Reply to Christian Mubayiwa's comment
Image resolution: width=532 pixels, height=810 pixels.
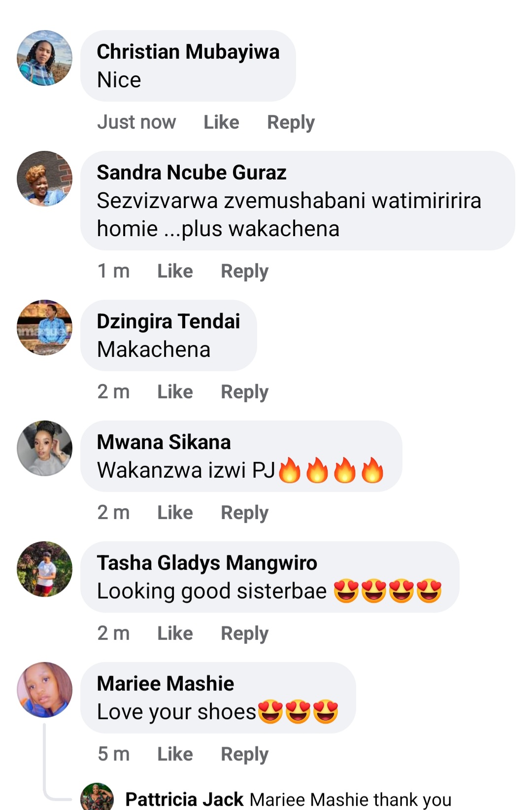click(291, 123)
